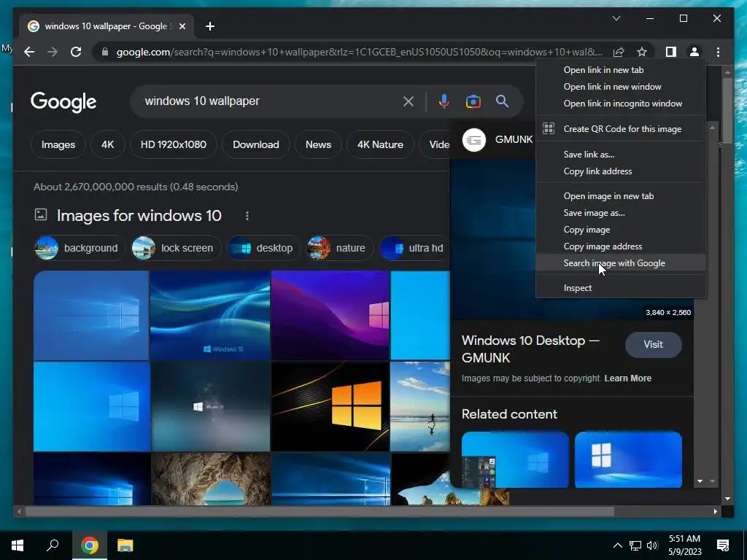The image size is (747, 560).
Task: Choose 'Copy link address'
Action: 621,171
